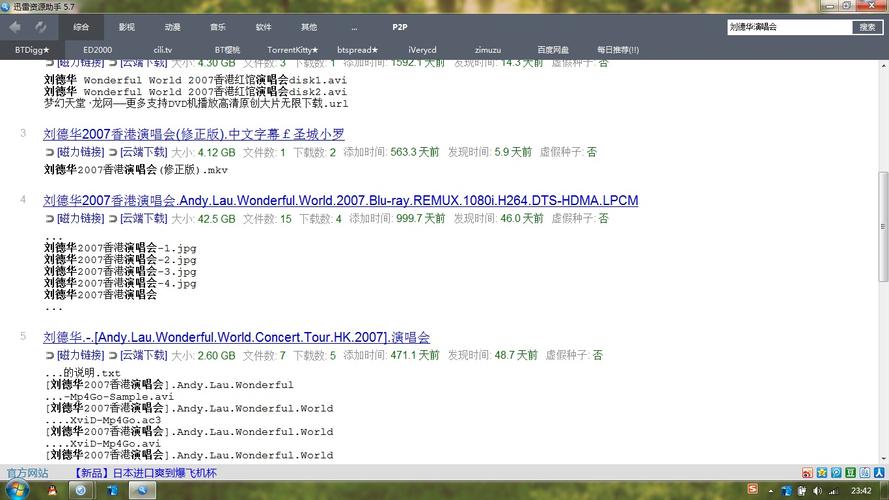The height and width of the screenshot is (500, 889).
Task: Click the back arrow navigation icon
Action: point(15,27)
